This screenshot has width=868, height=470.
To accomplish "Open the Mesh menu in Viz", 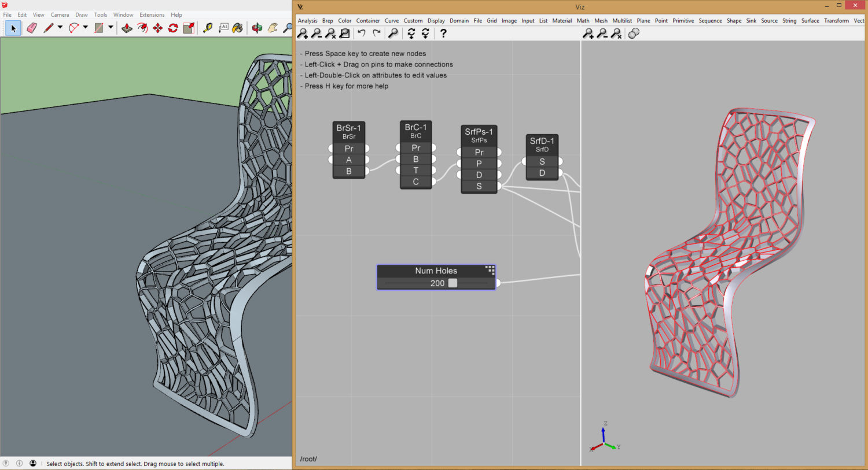I will point(601,21).
